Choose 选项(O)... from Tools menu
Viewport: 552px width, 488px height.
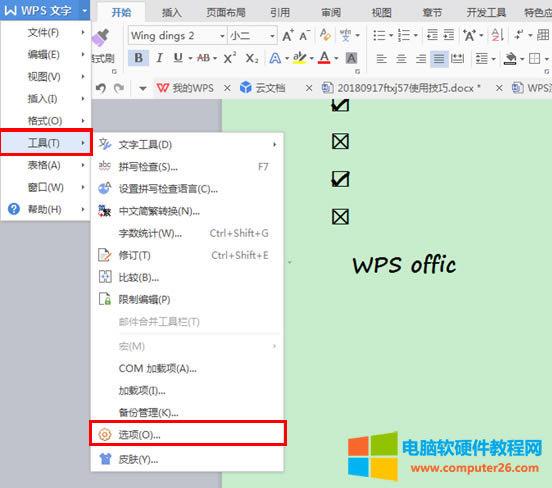tap(188, 435)
